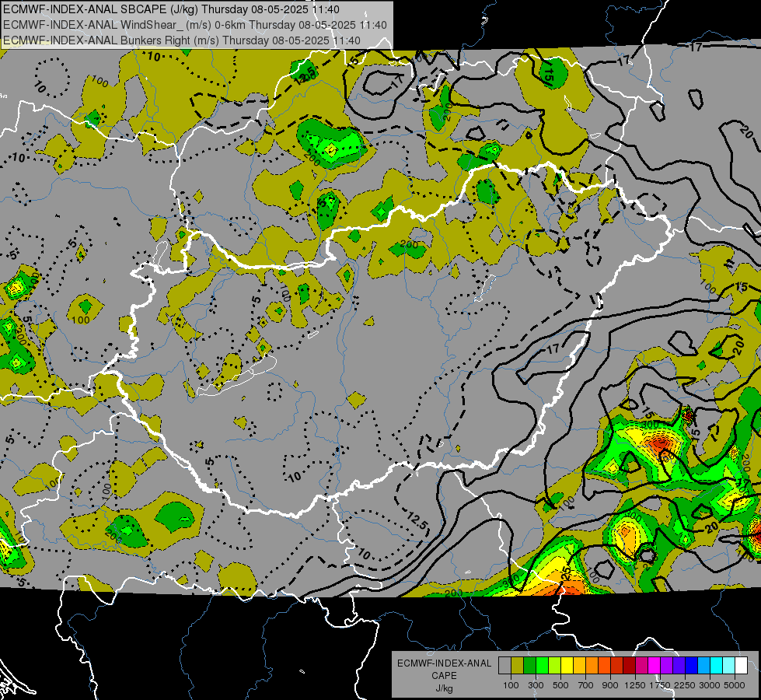This screenshot has width=761, height=700.
Task: Select the pure yellow legend swatch
Action: coord(567,666)
